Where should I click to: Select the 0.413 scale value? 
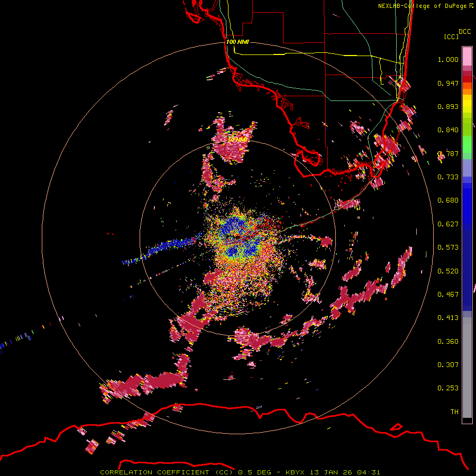pos(448,318)
